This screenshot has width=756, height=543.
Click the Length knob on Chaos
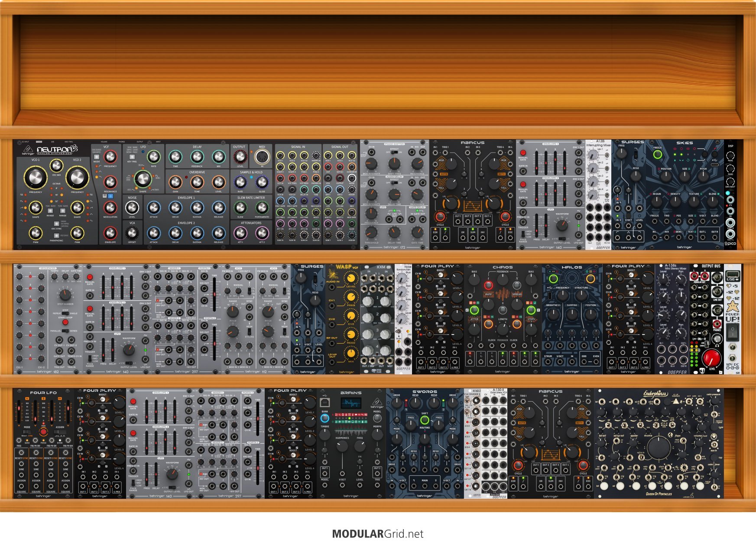pos(503,329)
